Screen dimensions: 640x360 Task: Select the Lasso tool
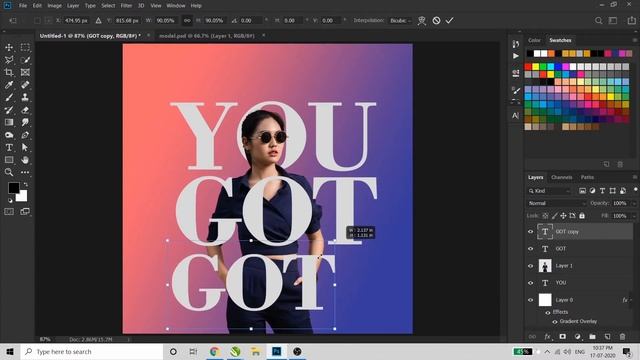(9, 60)
